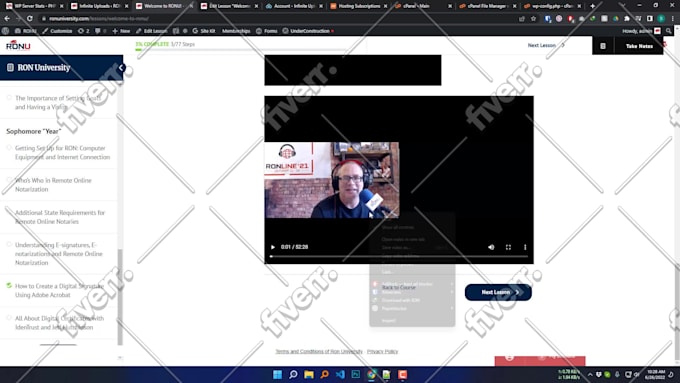Click the completed checkmark beside How to Create a Digital Signature
The width and height of the screenshot is (680, 383).
pos(9,285)
